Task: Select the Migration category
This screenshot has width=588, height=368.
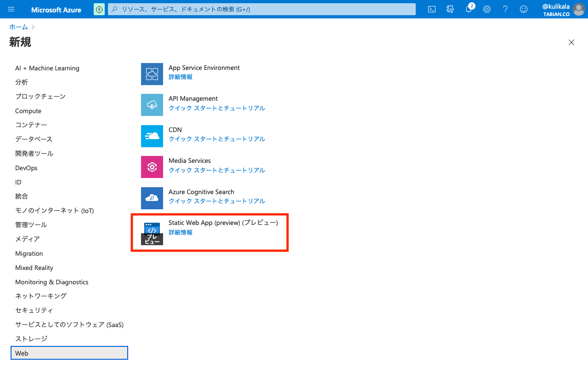Action: (x=29, y=253)
